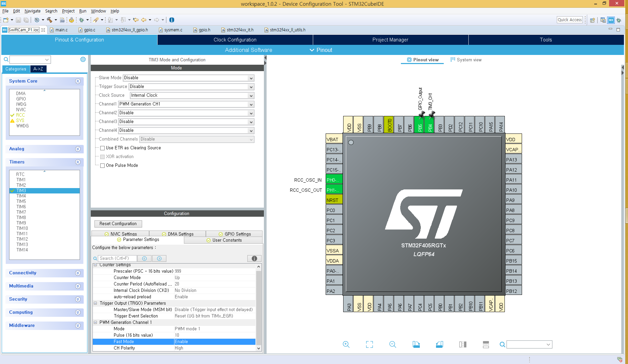Screen dimensions: 628x364
Task: Click the New toolbar icon
Action: coord(6,20)
